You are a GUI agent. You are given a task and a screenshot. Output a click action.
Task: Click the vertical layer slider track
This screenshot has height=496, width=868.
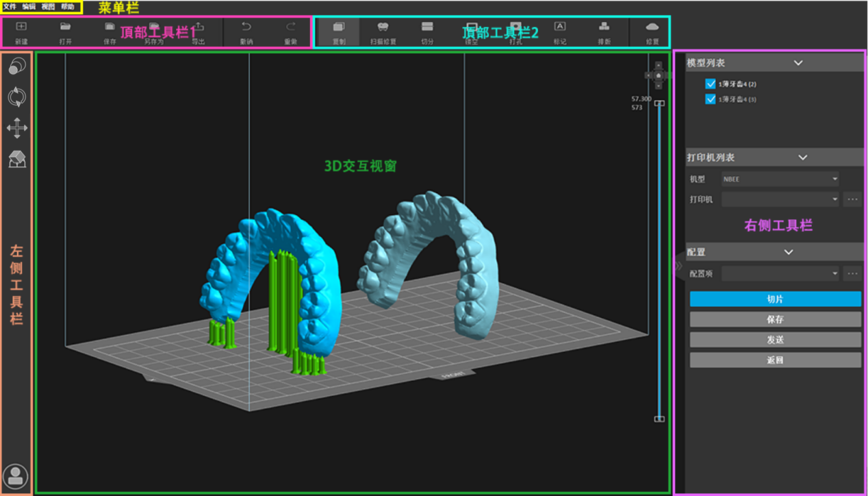(659, 260)
